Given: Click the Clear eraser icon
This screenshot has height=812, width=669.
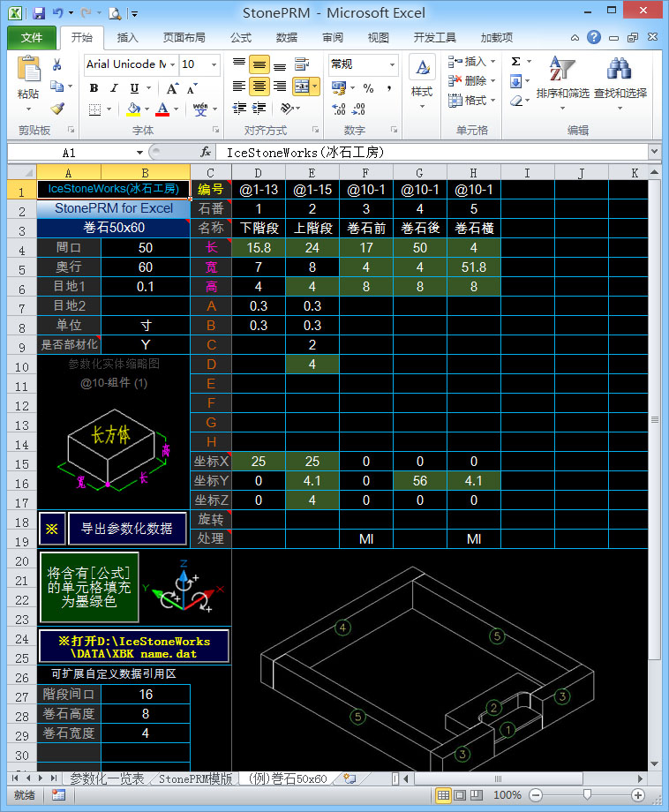Looking at the screenshot, I should [x=515, y=101].
